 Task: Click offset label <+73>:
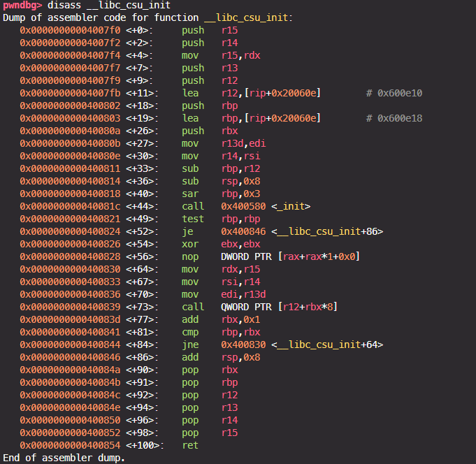tap(142, 307)
